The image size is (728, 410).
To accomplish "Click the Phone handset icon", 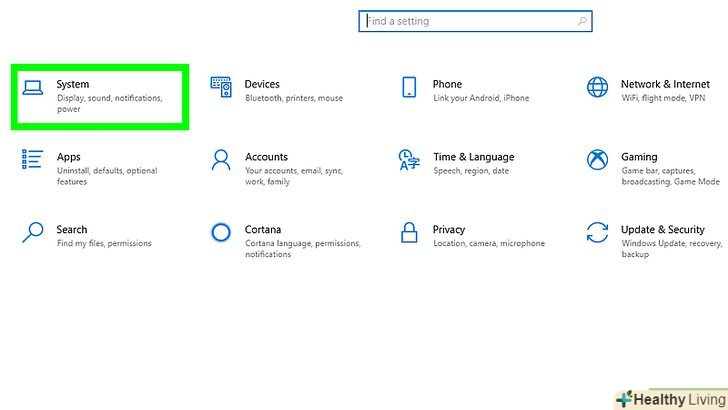I will point(409,87).
